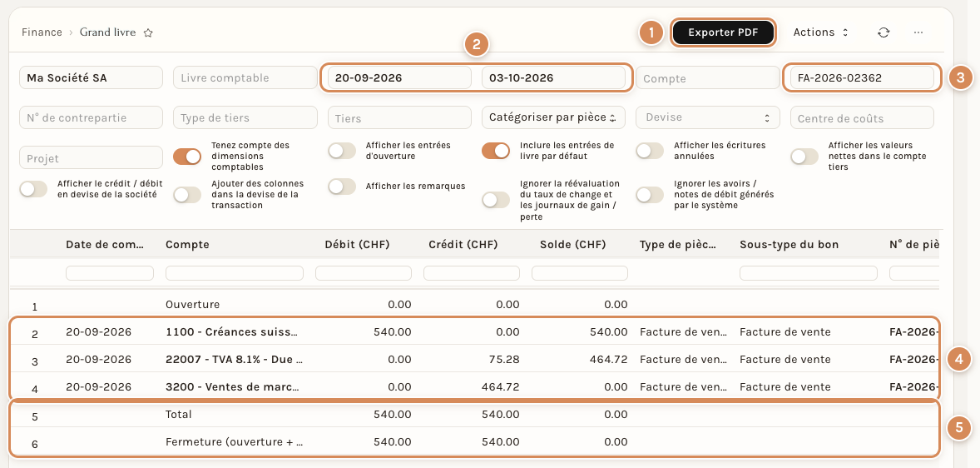Open the three-dots more options menu
Viewport: 980px width, 468px height.
(x=918, y=32)
